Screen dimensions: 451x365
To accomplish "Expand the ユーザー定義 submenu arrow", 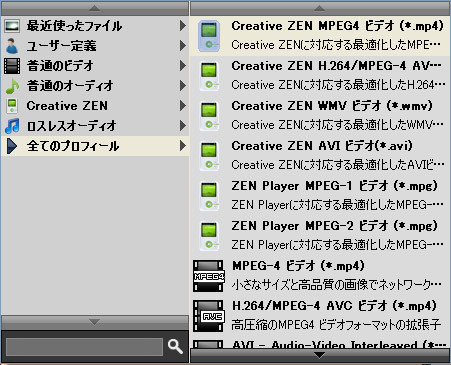I will tap(183, 46).
